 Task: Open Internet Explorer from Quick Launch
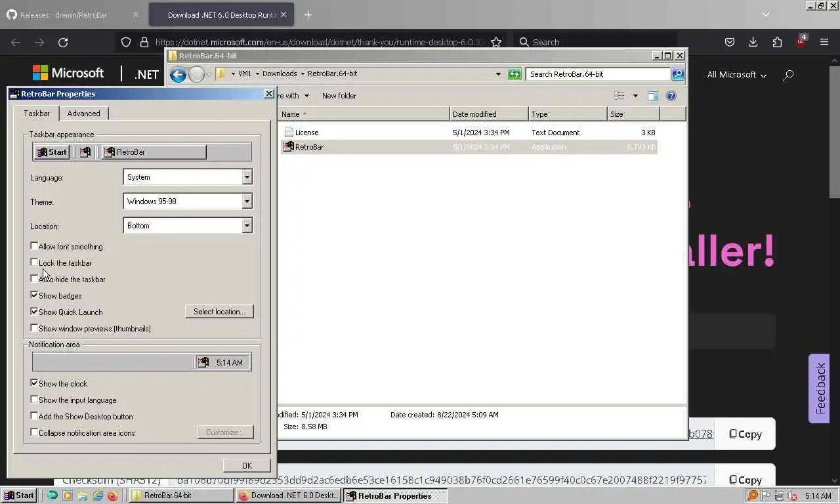[98, 495]
